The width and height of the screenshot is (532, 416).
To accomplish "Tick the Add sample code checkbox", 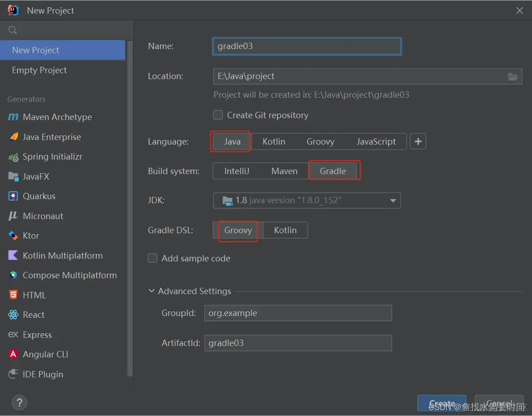I will [x=152, y=258].
